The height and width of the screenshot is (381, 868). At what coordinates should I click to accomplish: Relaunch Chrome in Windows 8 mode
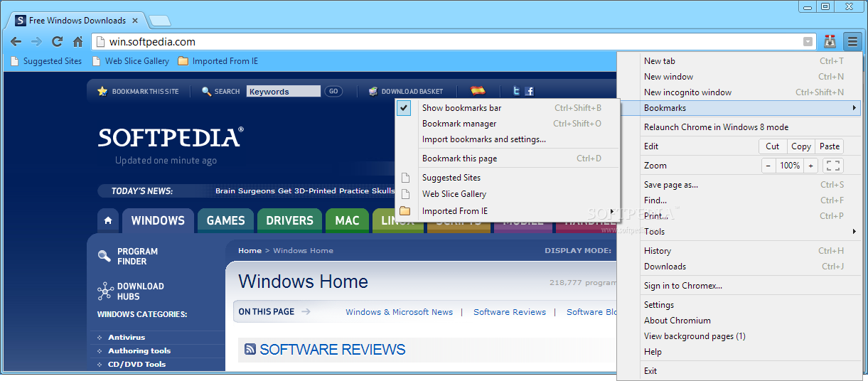click(739, 127)
